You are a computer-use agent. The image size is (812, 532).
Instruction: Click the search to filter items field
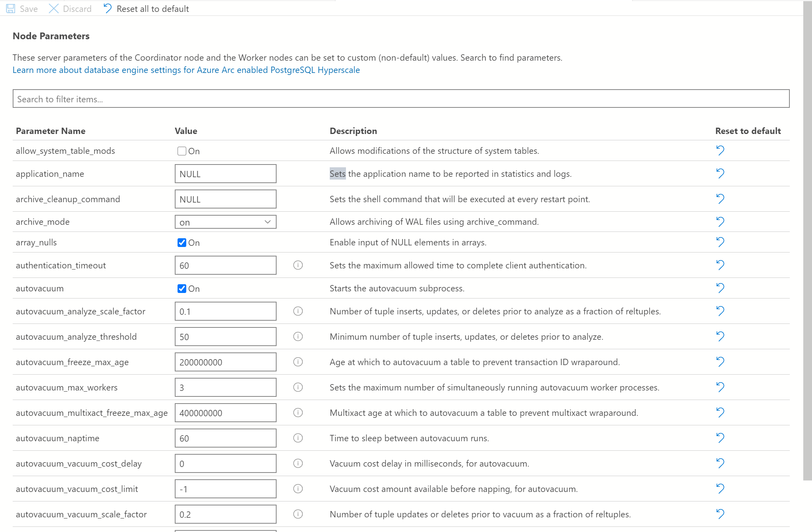click(401, 98)
